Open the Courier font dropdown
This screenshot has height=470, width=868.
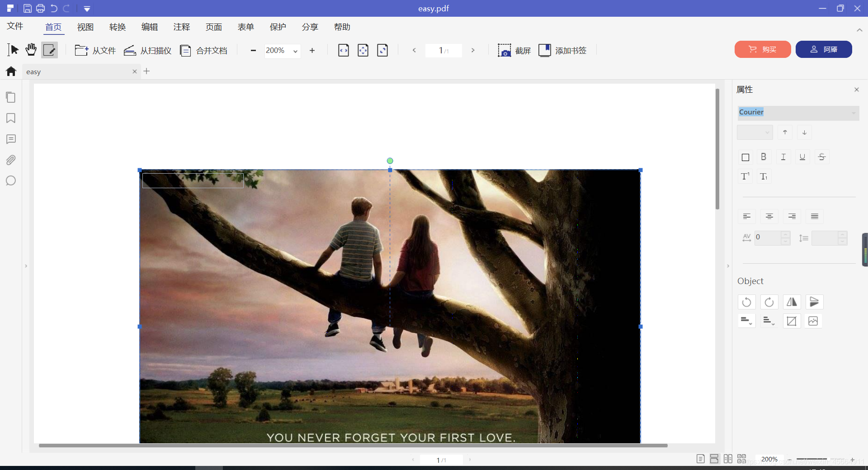(x=798, y=113)
